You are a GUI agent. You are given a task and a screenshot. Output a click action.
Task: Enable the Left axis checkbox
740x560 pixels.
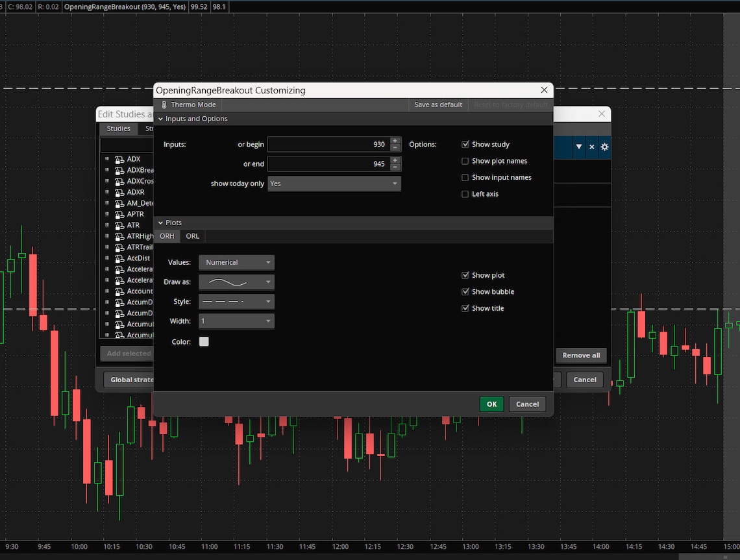465,193
